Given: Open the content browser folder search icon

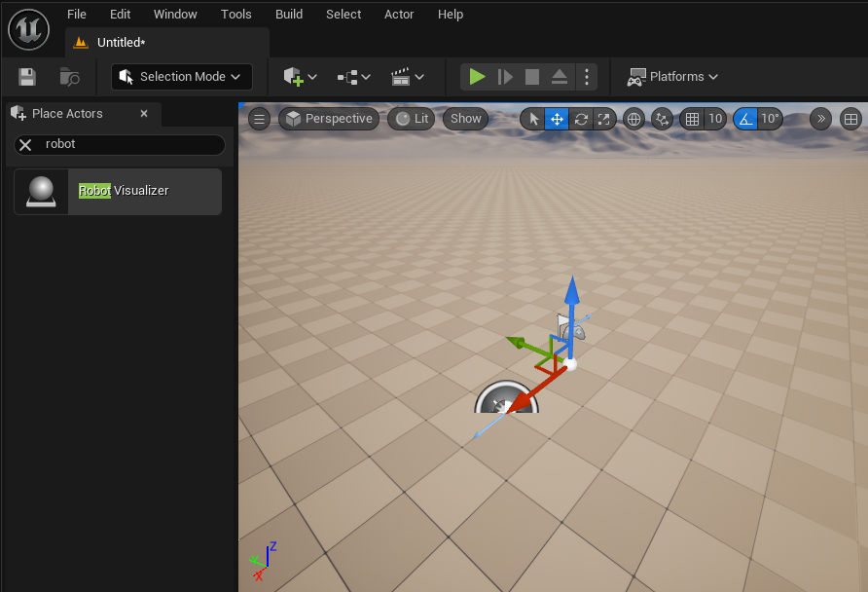Looking at the screenshot, I should tap(70, 77).
